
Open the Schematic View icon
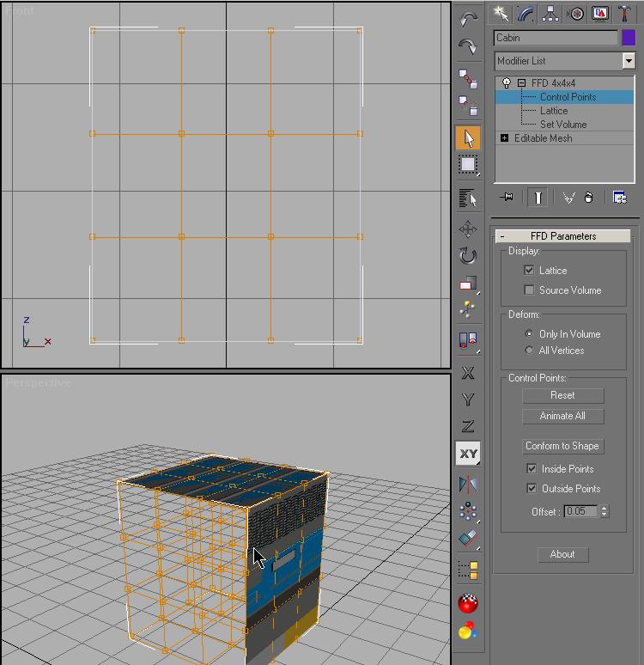click(468, 570)
